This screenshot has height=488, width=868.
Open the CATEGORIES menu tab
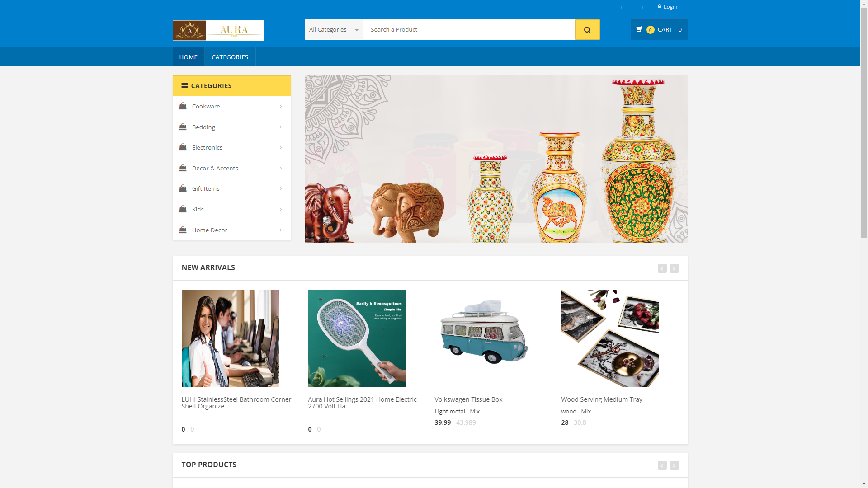click(230, 57)
